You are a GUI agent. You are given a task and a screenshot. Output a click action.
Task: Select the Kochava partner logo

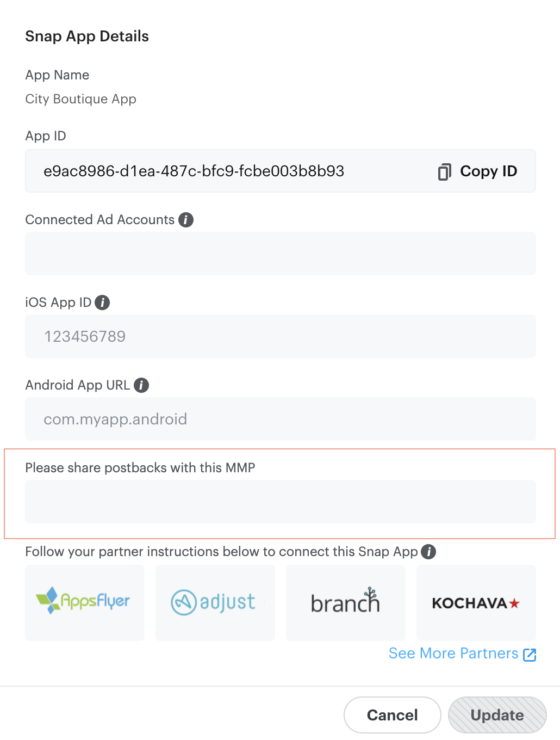click(x=476, y=602)
